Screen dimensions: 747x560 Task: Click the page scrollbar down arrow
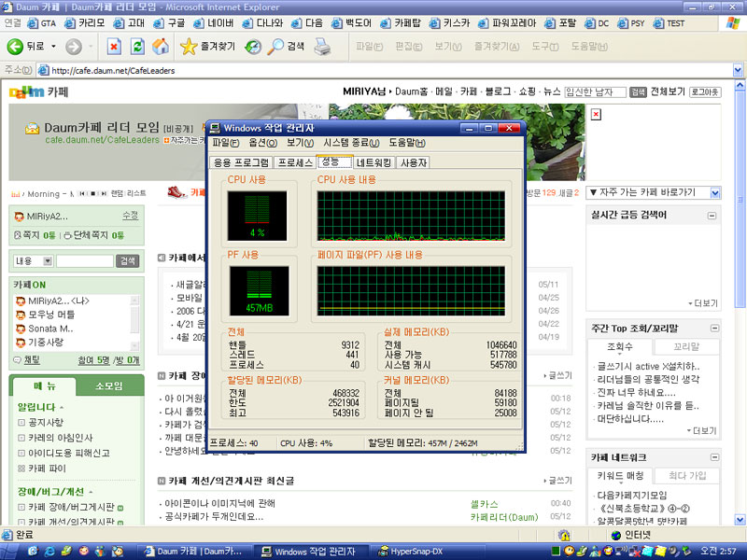click(740, 520)
